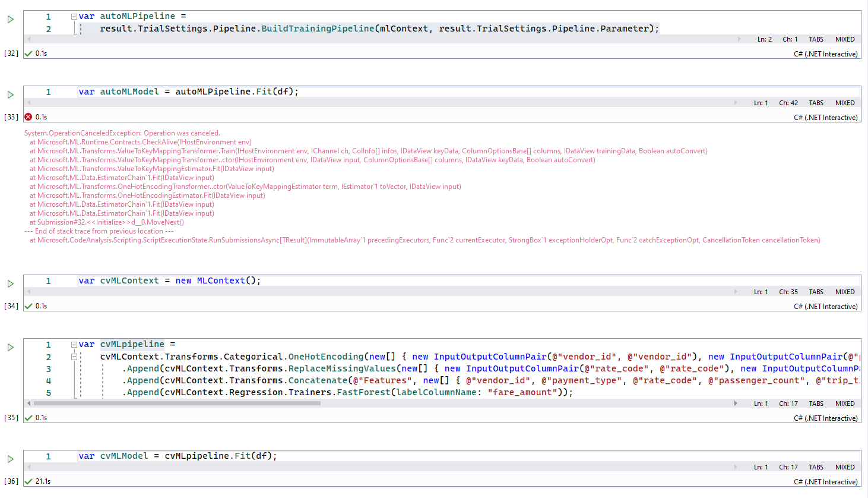Open language picker C# (.NET Interactive) for cell 33

tap(825, 118)
